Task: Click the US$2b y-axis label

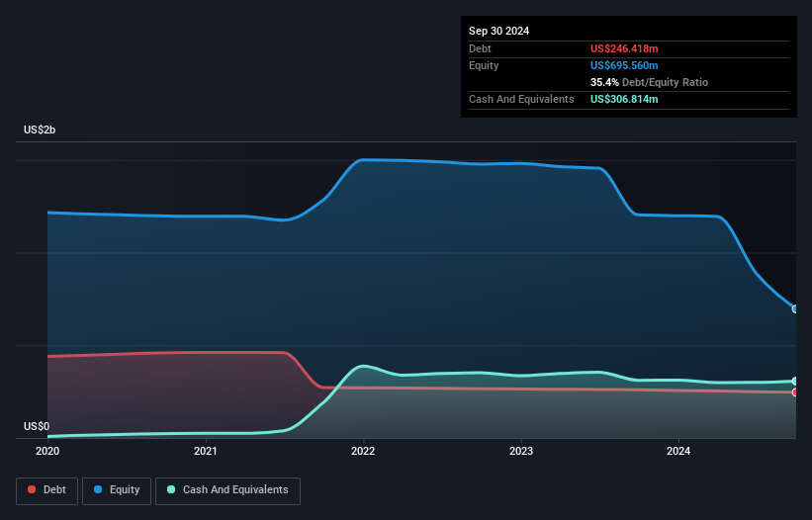Action: click(x=40, y=130)
